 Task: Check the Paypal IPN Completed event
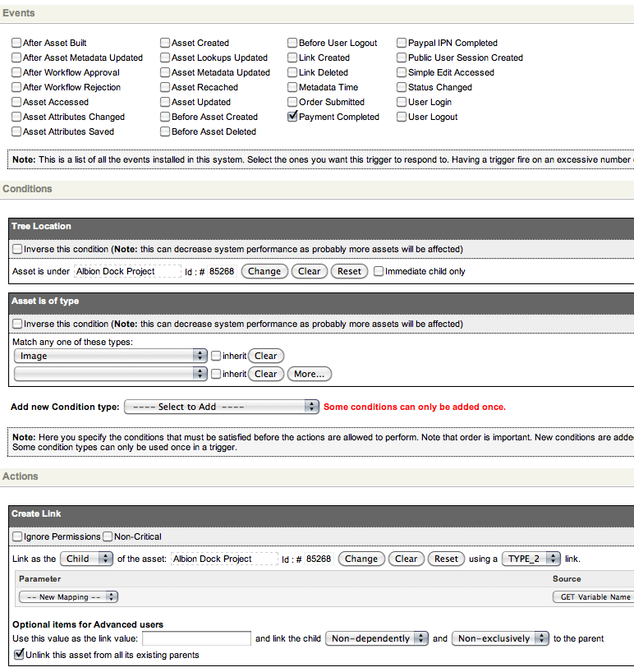(402, 43)
